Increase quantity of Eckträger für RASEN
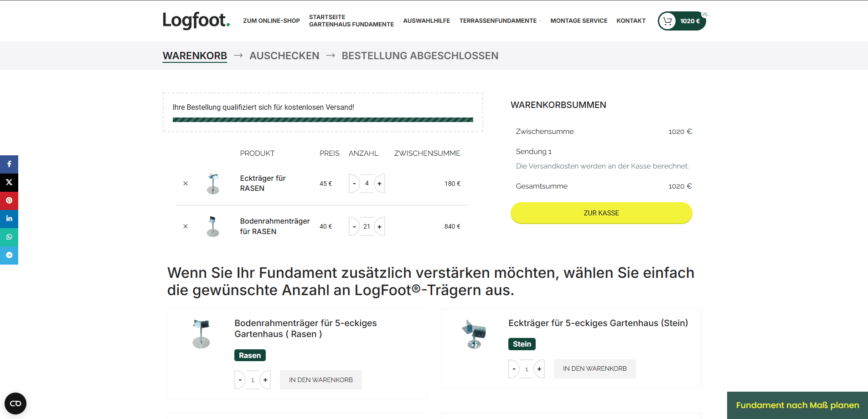 click(379, 184)
